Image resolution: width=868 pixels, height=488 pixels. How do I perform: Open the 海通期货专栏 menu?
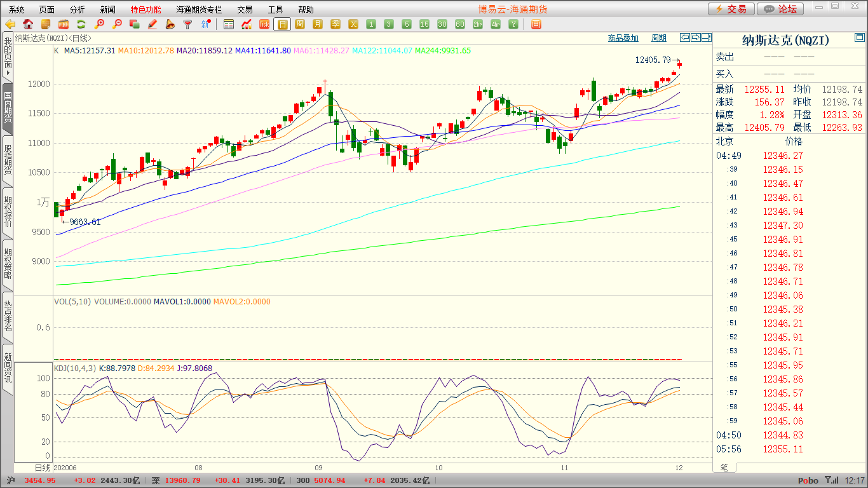[199, 10]
